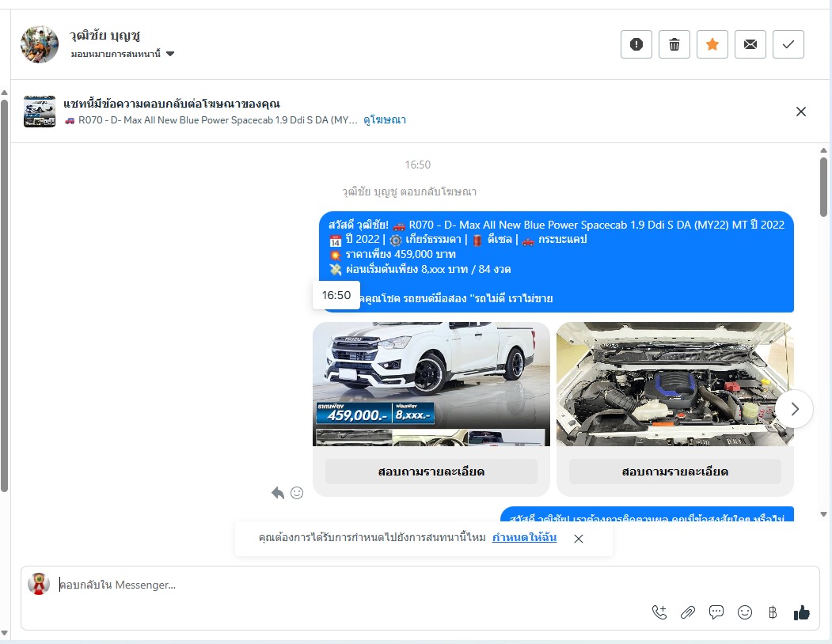Close the ad reply banner
This screenshot has height=644, width=832.
[801, 112]
